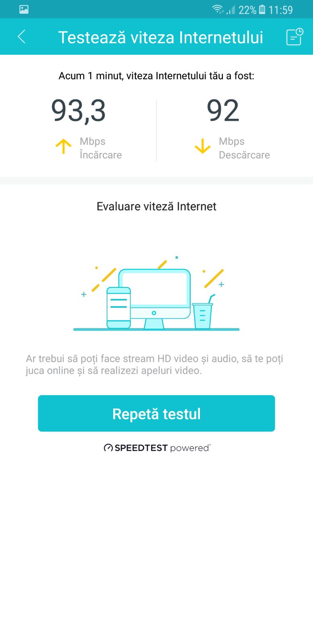Tap the battery icon in status bar
Viewport: 313px width, 644px height.
[262, 9]
